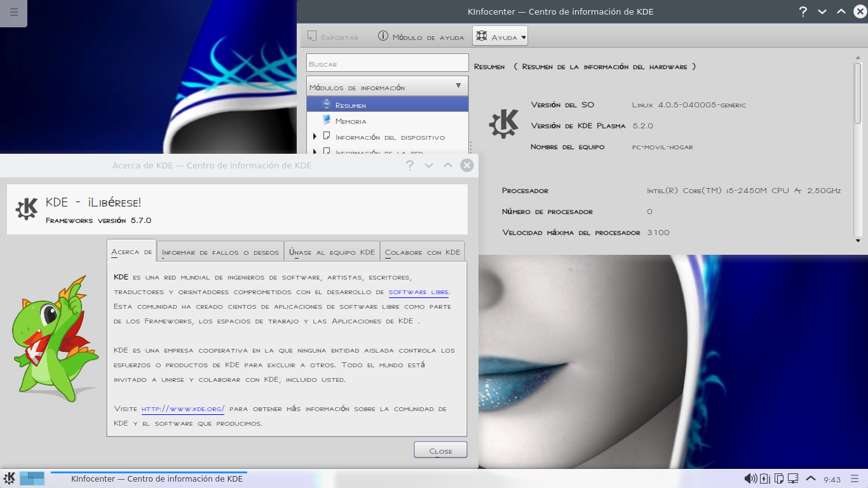Follow the software libre hyperlink
The width and height of the screenshot is (868, 488).
[418, 292]
